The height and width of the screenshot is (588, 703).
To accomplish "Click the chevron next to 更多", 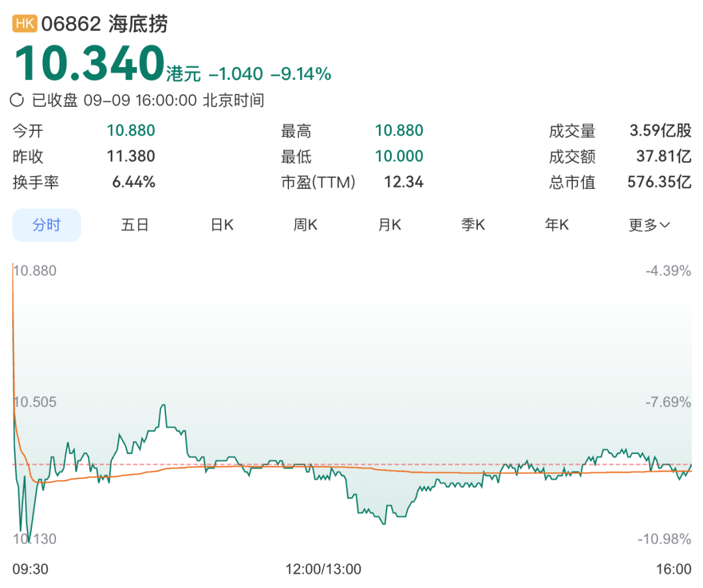I will point(665,225).
